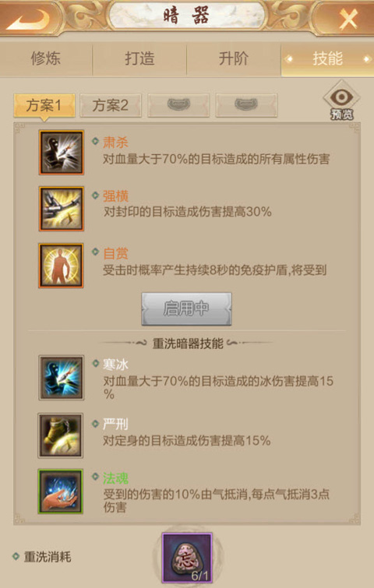Select the 严刑 skill icon
Screen dimensions: 374x588
(x=61, y=435)
